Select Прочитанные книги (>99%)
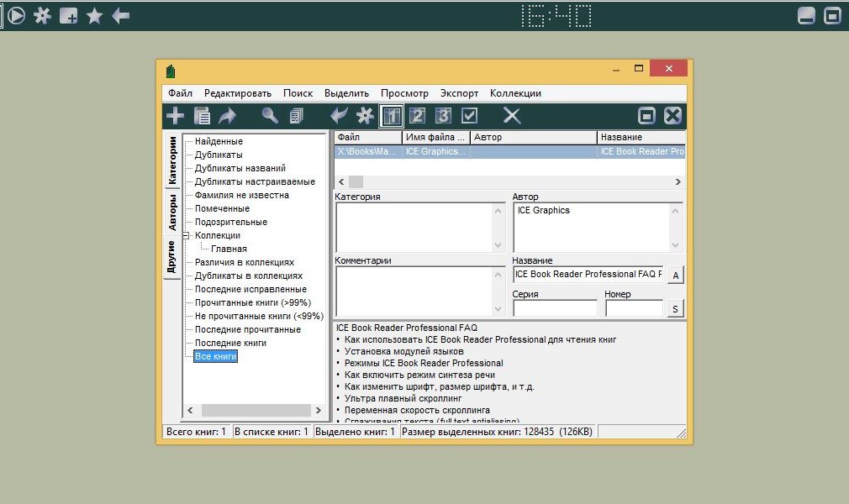 253,302
